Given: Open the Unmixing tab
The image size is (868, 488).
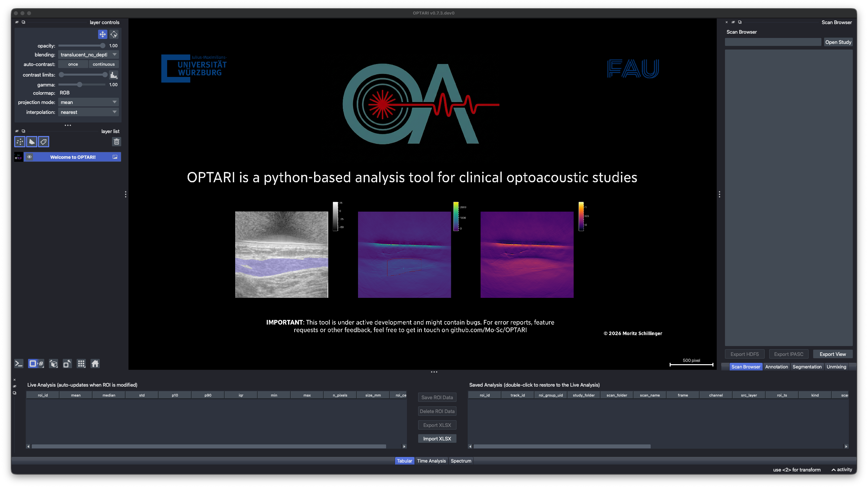Looking at the screenshot, I should coord(836,367).
